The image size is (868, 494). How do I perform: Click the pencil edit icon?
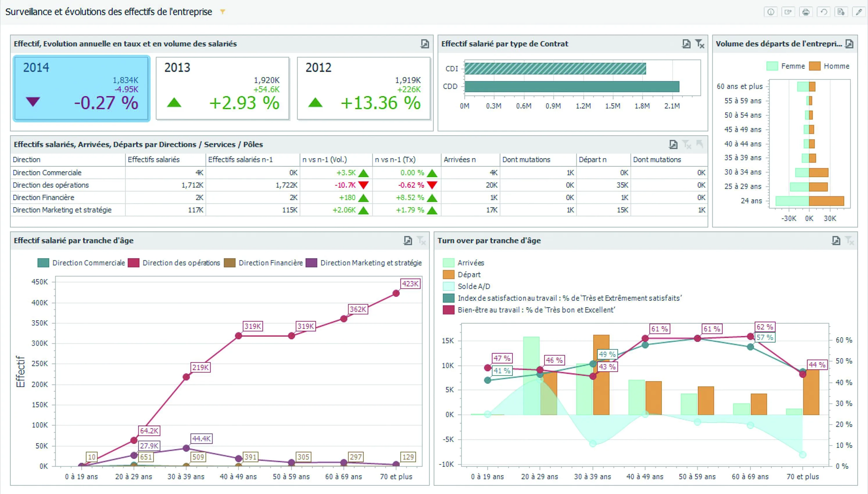click(x=859, y=12)
